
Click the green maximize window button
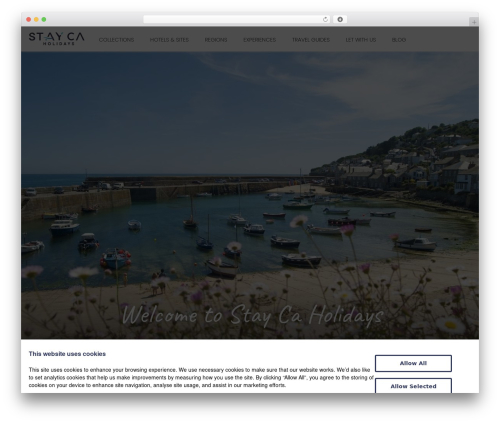click(44, 19)
